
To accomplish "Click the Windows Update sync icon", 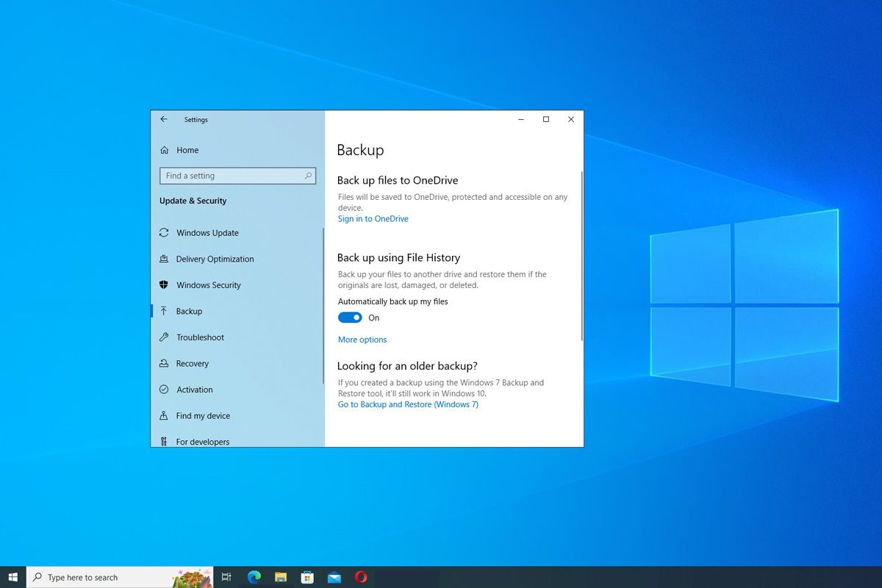I will (164, 233).
